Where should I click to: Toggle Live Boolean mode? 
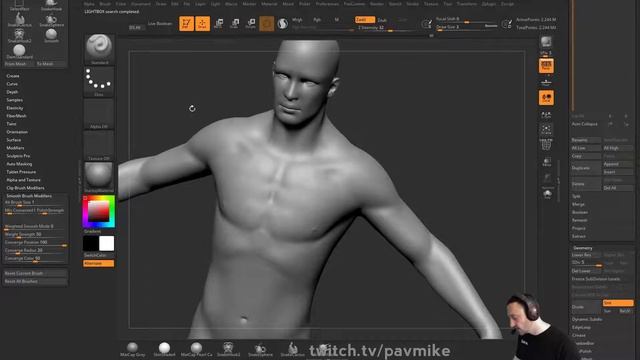coord(160,24)
